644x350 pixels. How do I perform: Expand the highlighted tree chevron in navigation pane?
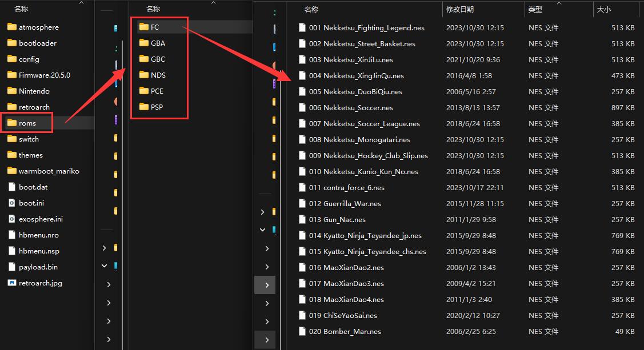point(267,285)
